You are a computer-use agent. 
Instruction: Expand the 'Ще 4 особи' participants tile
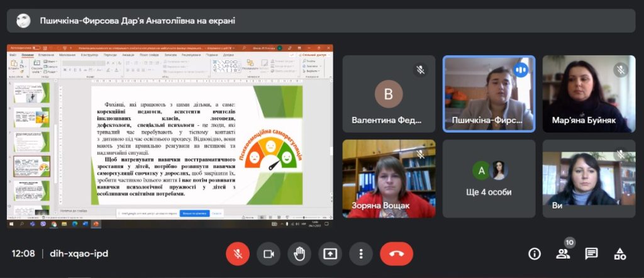(489, 179)
